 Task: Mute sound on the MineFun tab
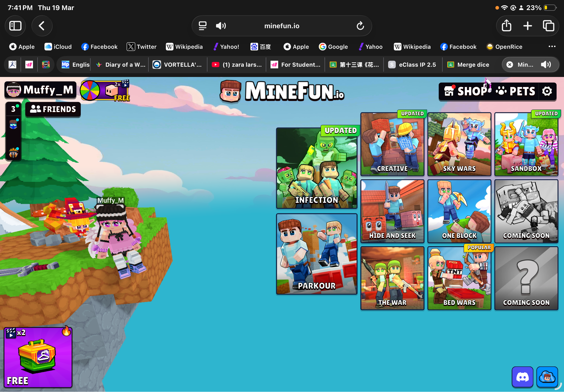[546, 65]
